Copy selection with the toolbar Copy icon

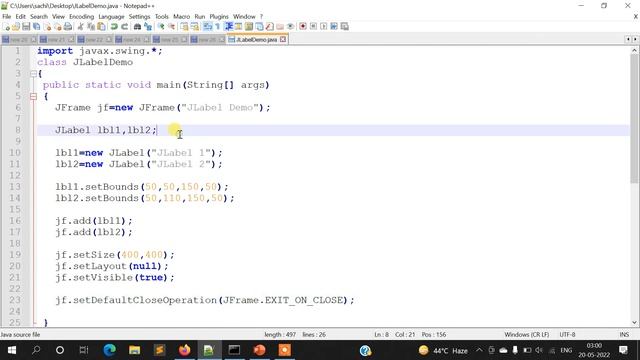pos(91,27)
